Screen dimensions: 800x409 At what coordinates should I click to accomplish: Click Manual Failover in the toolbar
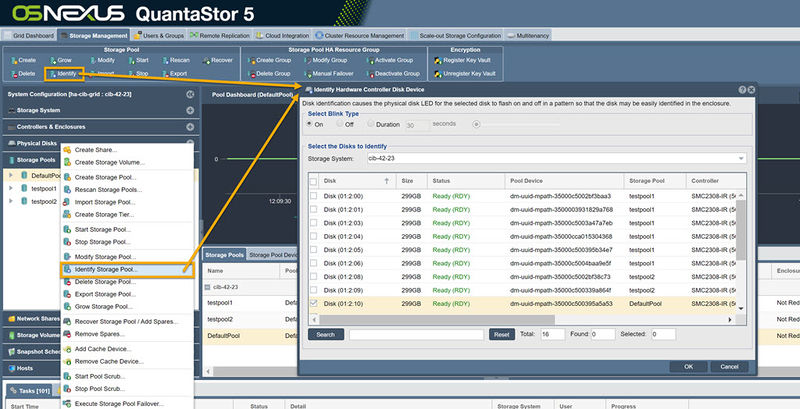tap(329, 74)
